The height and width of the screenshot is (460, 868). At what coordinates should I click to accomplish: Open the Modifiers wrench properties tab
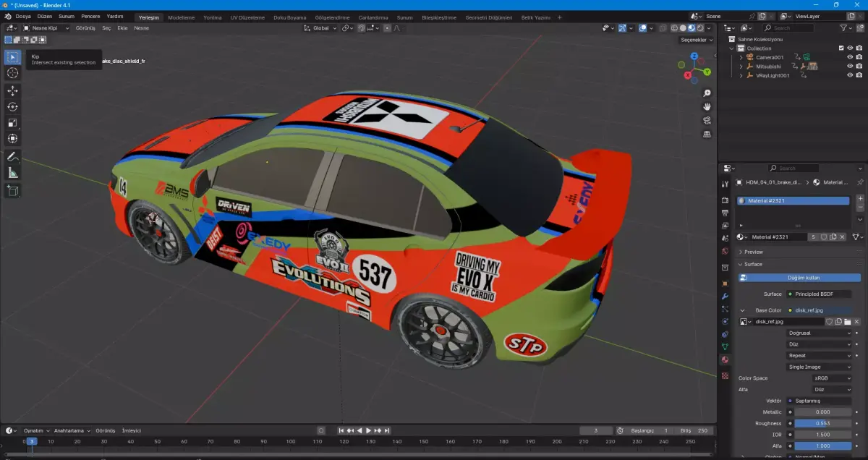tap(725, 297)
